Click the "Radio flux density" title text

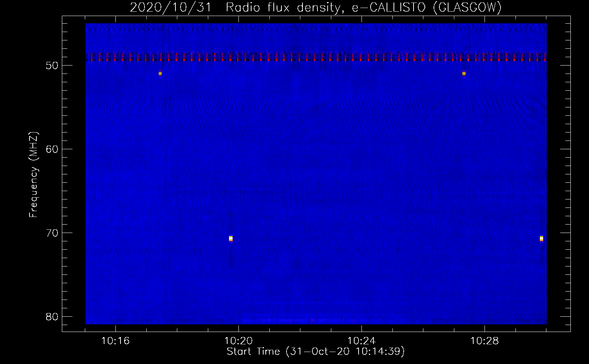coord(283,7)
